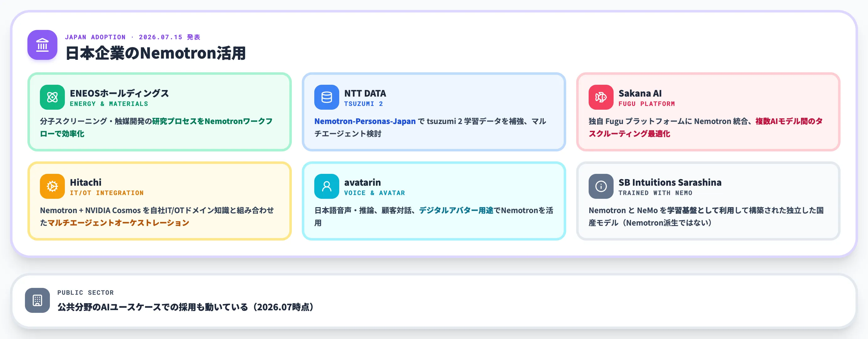Select the Sakana AI card title
868x339 pixels.
[640, 93]
